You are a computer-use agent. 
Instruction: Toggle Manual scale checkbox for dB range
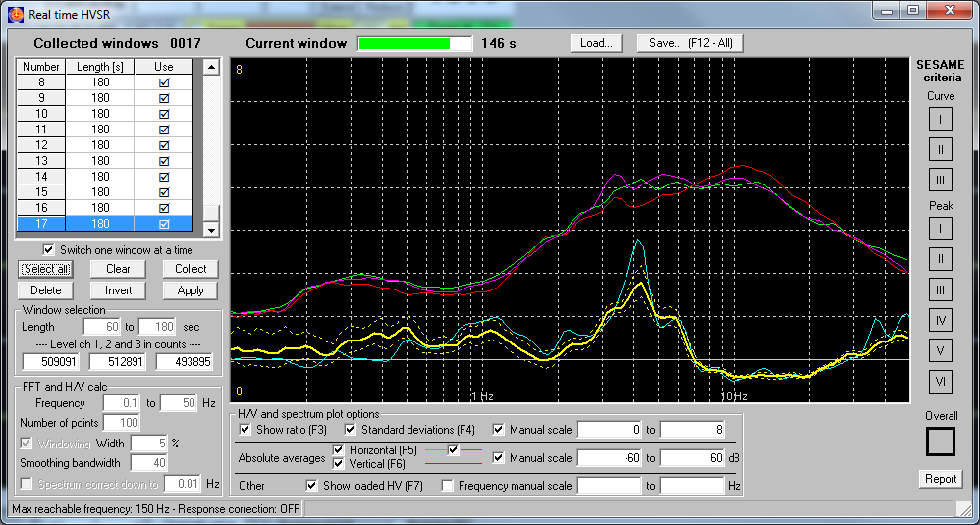point(498,458)
